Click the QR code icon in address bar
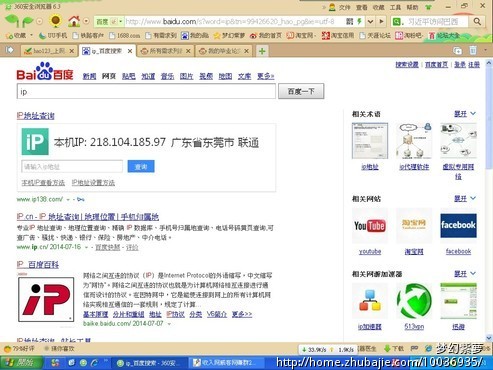493x370 pixels. point(349,21)
